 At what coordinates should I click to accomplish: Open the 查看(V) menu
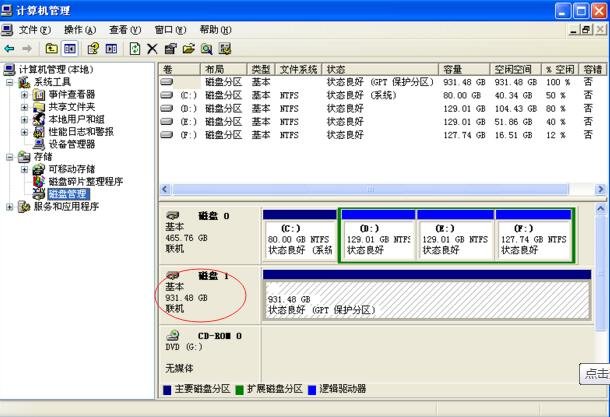pos(125,30)
